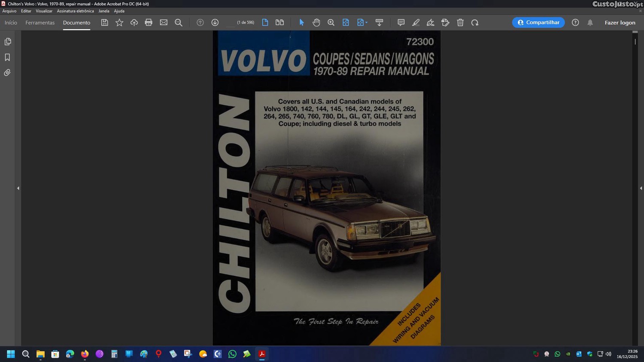Expand the right tools pane arrow
Screen dimensions: 644x362
[x=641, y=188]
